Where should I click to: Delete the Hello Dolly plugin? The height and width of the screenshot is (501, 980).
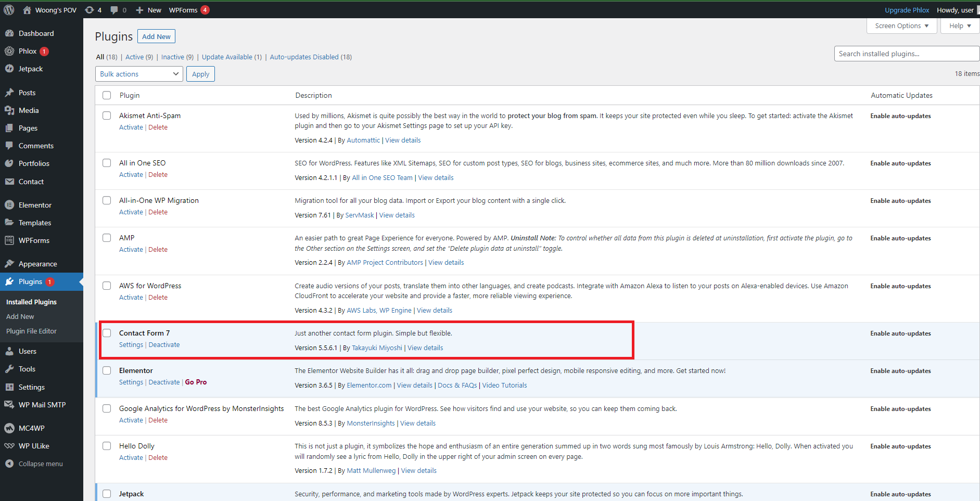pos(158,457)
